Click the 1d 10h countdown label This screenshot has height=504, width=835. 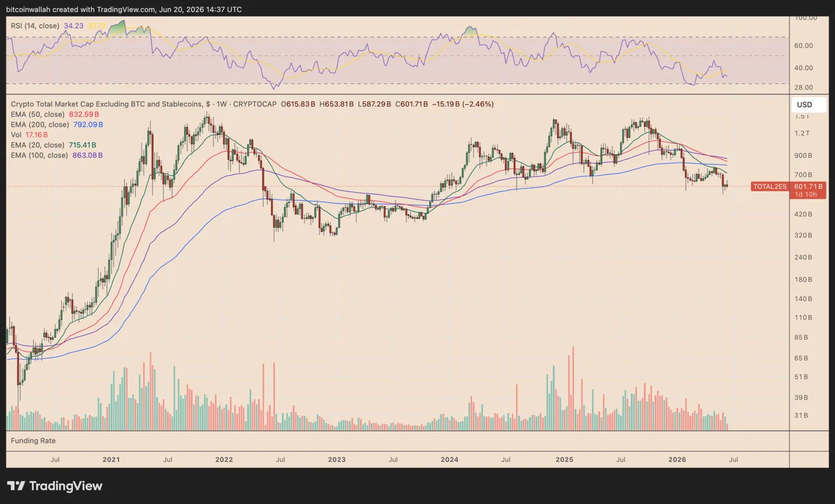805,195
